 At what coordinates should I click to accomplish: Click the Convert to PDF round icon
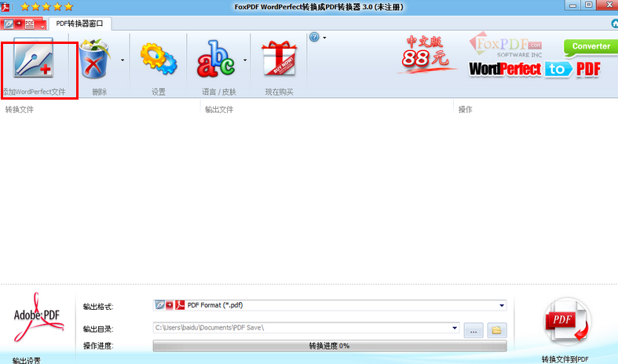[566, 322]
